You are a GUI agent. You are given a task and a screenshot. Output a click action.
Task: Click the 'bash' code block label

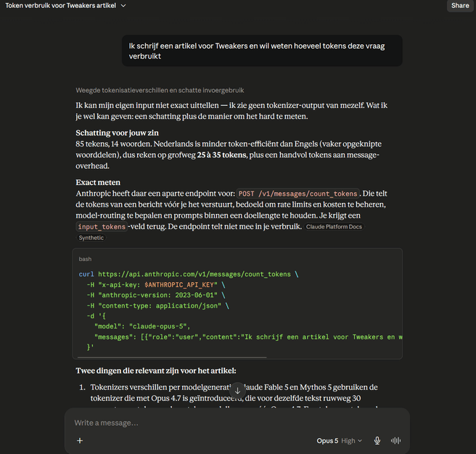point(85,259)
